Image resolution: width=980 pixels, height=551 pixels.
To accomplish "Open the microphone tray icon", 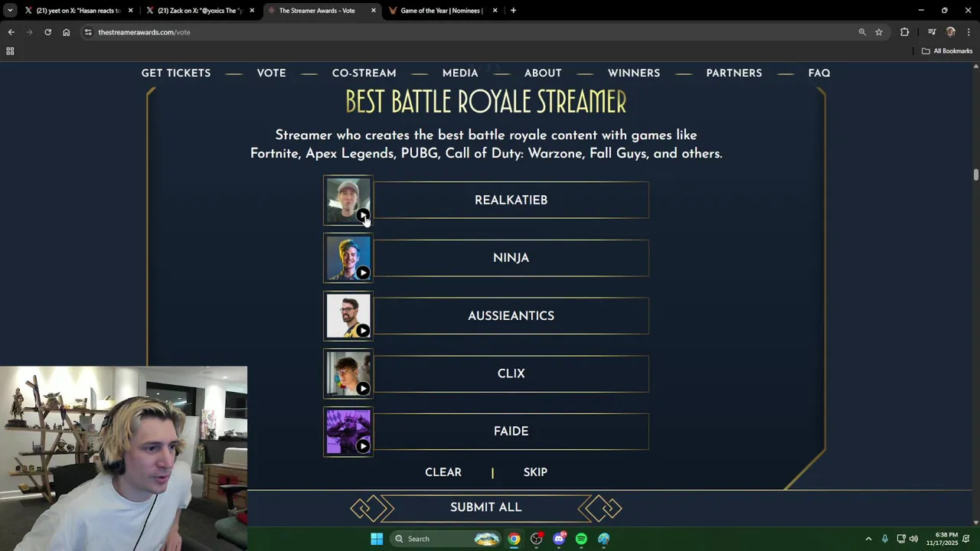I will coord(884,539).
